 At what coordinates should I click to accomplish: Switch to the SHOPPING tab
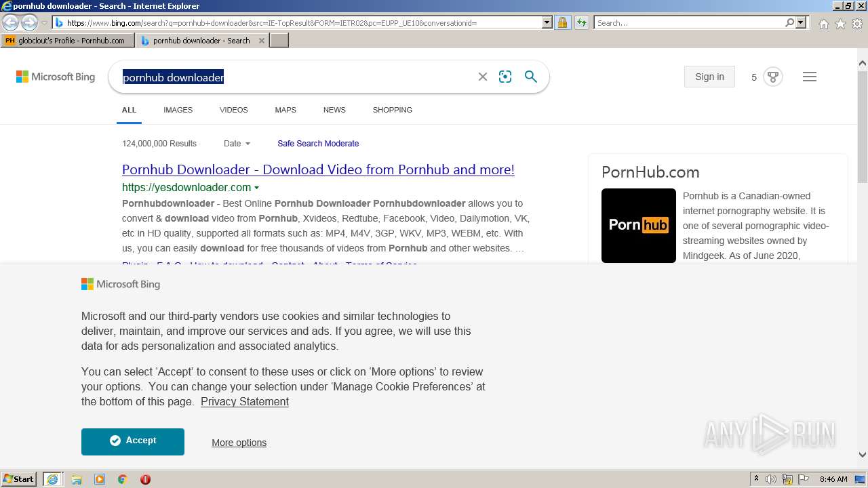click(x=392, y=110)
